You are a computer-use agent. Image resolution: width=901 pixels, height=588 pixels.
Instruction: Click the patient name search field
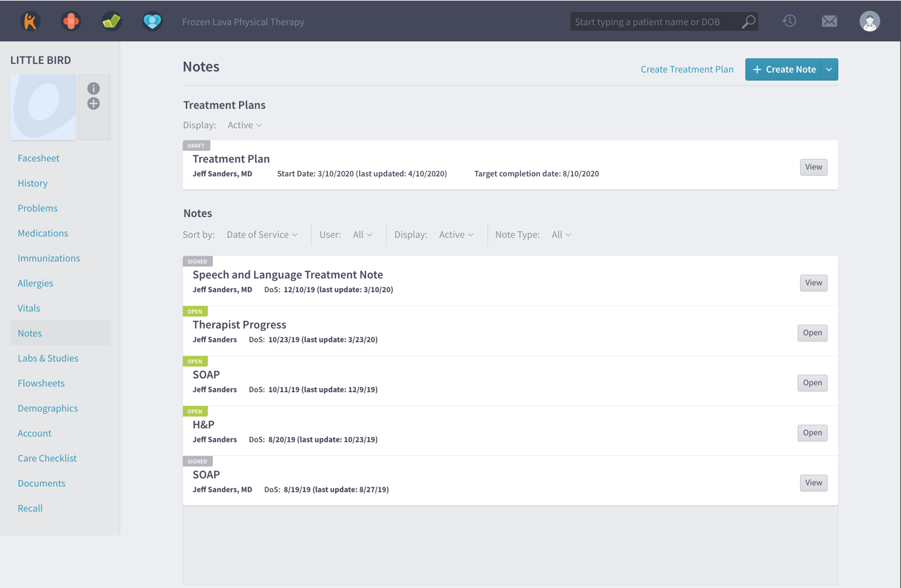(654, 22)
